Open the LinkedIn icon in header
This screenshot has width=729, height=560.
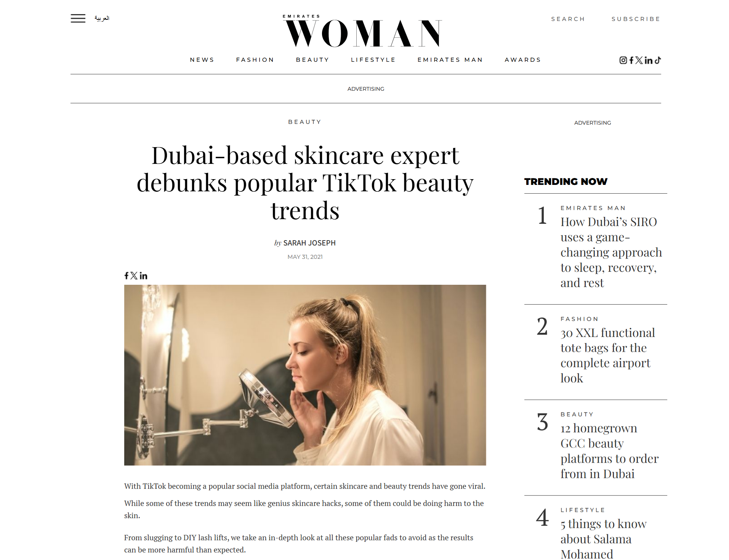pyautogui.click(x=649, y=60)
